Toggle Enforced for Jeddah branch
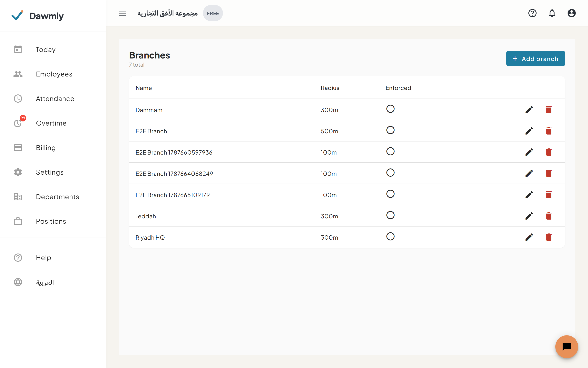The width and height of the screenshot is (588, 368). coord(390,215)
